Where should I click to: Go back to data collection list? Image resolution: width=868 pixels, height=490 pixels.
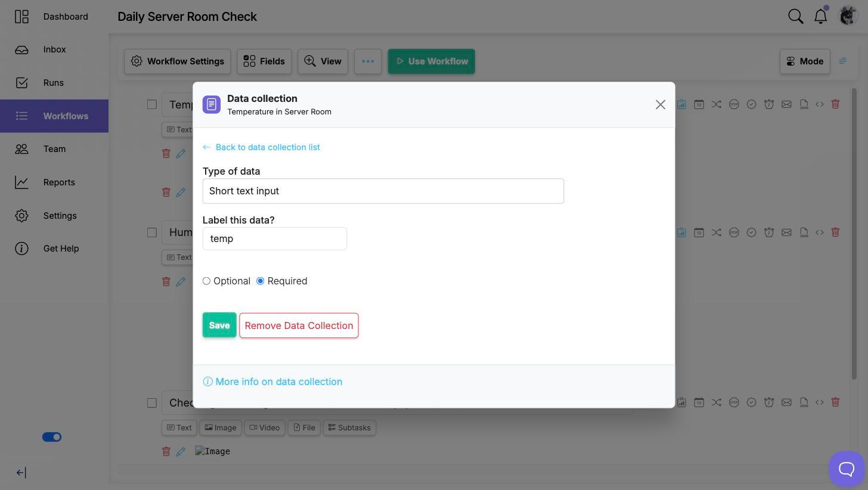click(x=261, y=147)
